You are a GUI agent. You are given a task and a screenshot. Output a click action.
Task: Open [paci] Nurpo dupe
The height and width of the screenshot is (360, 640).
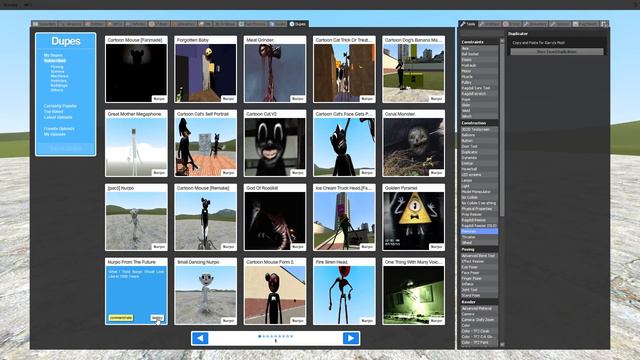pyautogui.click(x=136, y=217)
